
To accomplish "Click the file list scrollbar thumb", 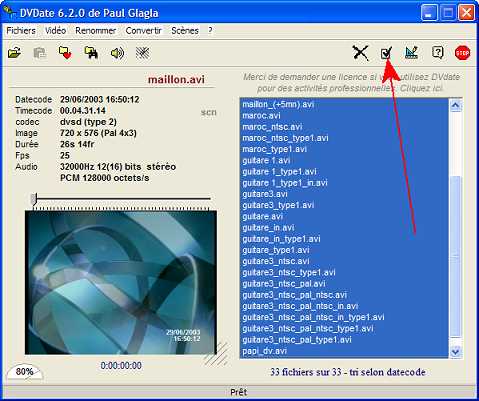I will tap(455, 257).
